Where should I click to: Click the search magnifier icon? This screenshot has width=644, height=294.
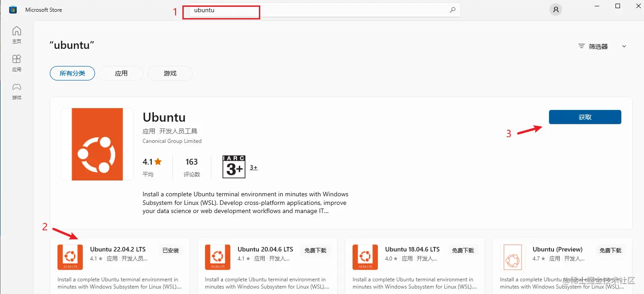(x=452, y=10)
